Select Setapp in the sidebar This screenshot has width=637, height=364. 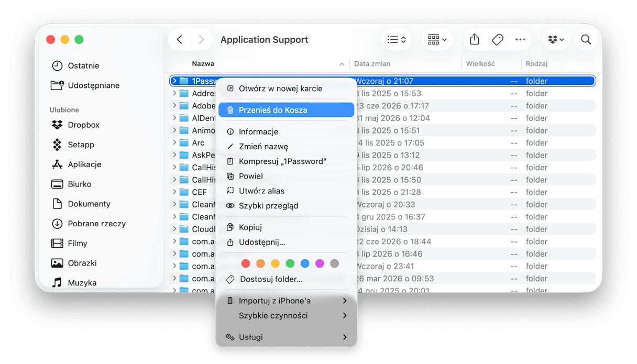tap(74, 145)
